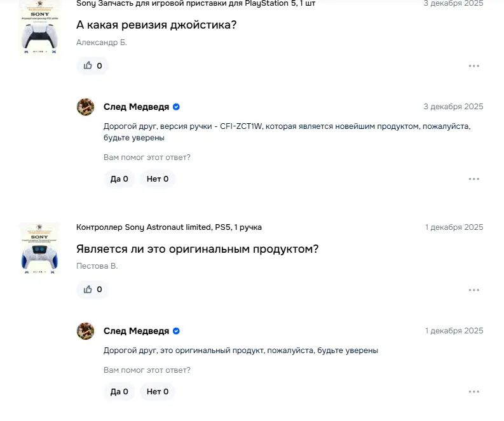Like the question 'Является ли это оригинальным продуктом?'
Viewport: 504px width, 421px height.
pyautogui.click(x=93, y=290)
